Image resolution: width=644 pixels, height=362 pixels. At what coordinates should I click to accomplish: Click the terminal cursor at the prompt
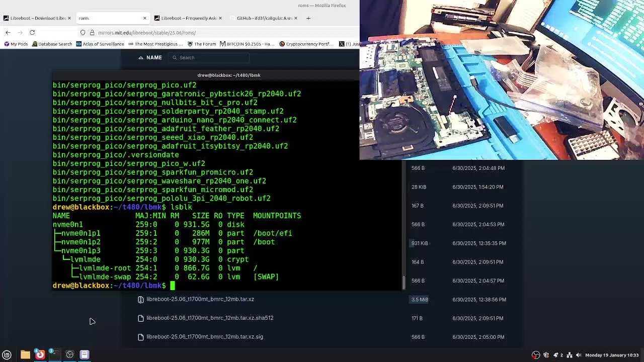tap(172, 286)
